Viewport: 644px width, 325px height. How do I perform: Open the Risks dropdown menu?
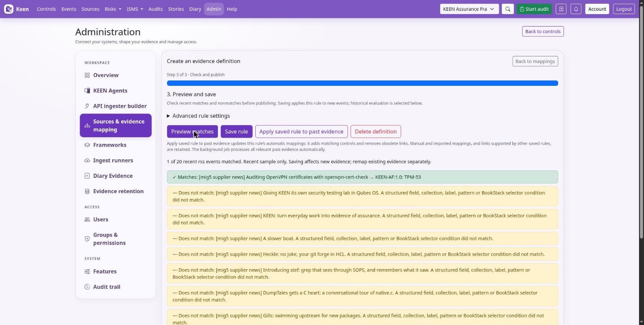[113, 9]
